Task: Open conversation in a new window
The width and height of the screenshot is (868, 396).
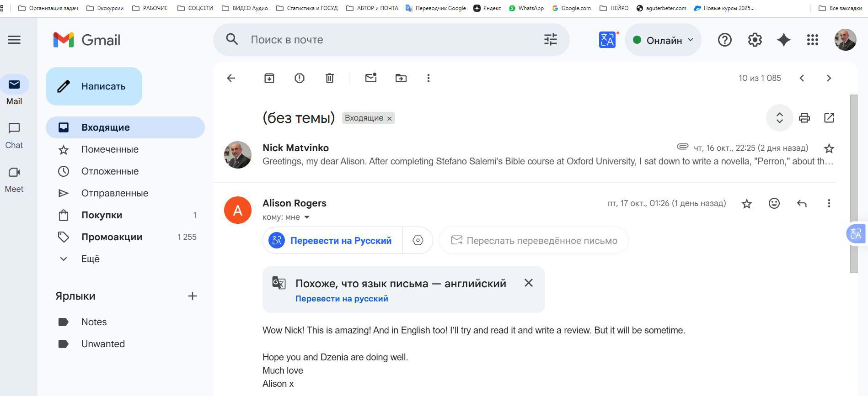Action: 829,118
